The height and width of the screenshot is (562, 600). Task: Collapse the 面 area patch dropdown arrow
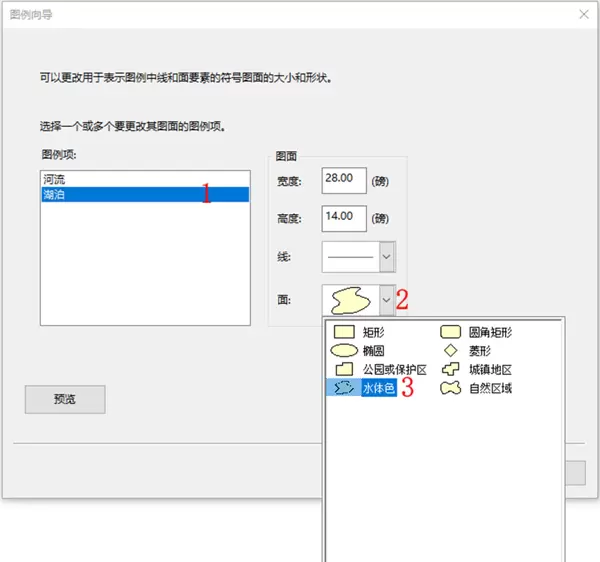tap(387, 299)
